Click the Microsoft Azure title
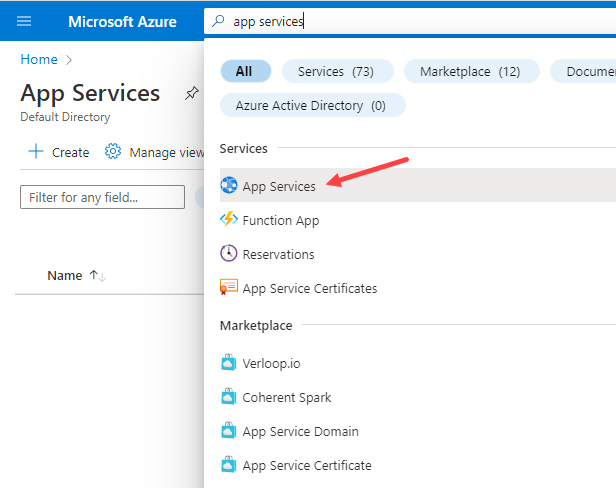This screenshot has height=488, width=616. point(122,22)
